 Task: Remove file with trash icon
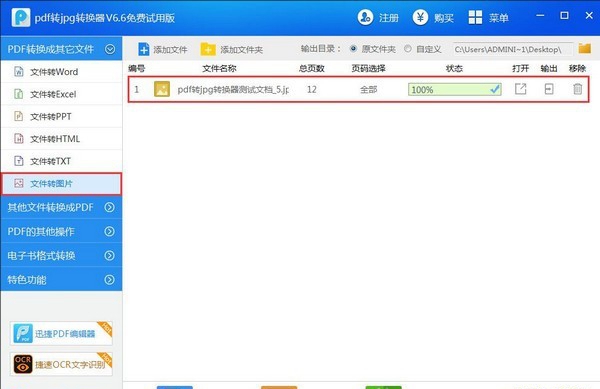[577, 89]
